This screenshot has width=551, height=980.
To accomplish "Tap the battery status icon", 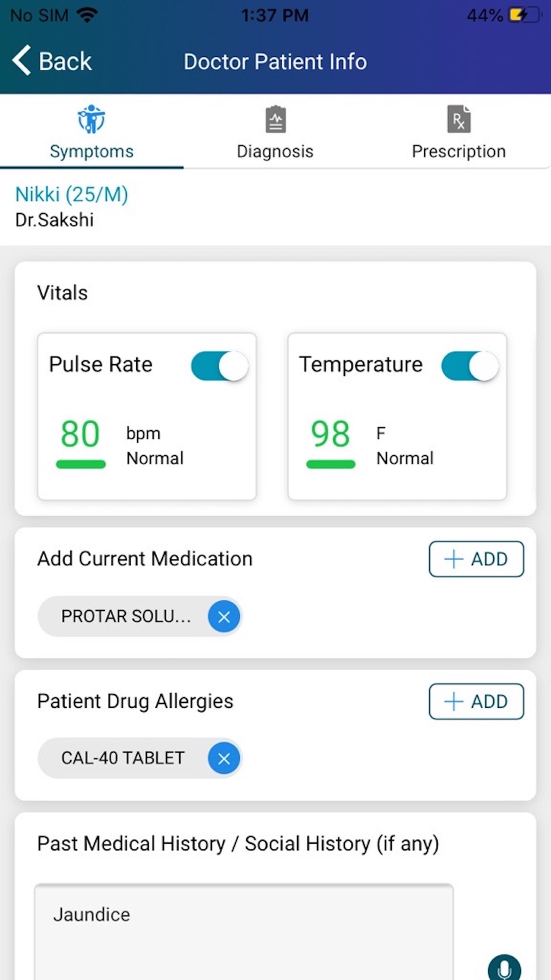I will coord(523,15).
